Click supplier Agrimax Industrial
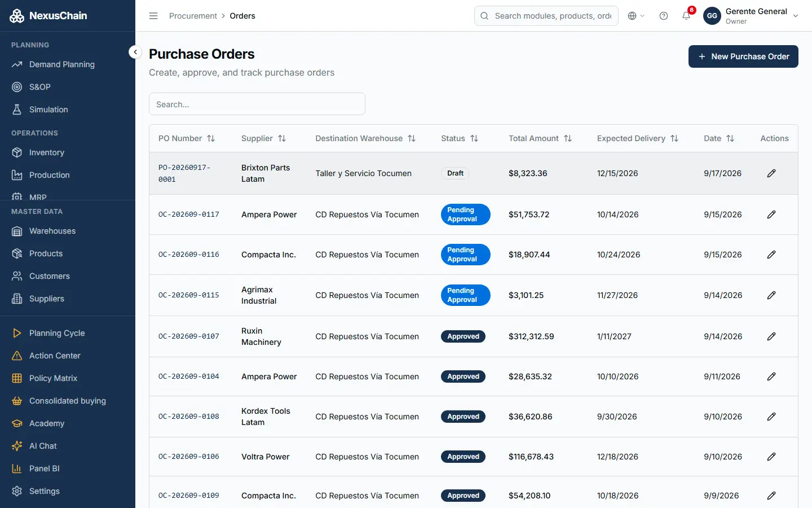 pyautogui.click(x=259, y=295)
